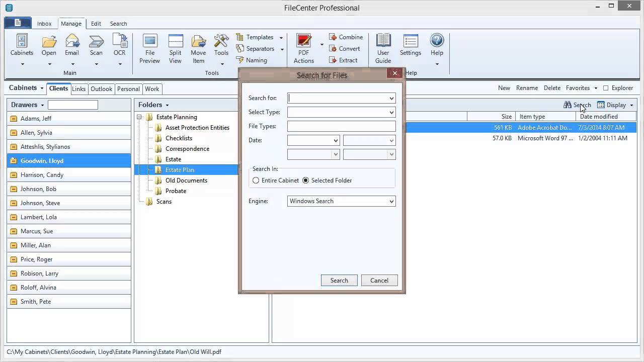Screen dimensions: 644x362
Task: Click New in the cabinet bar
Action: pos(504,88)
